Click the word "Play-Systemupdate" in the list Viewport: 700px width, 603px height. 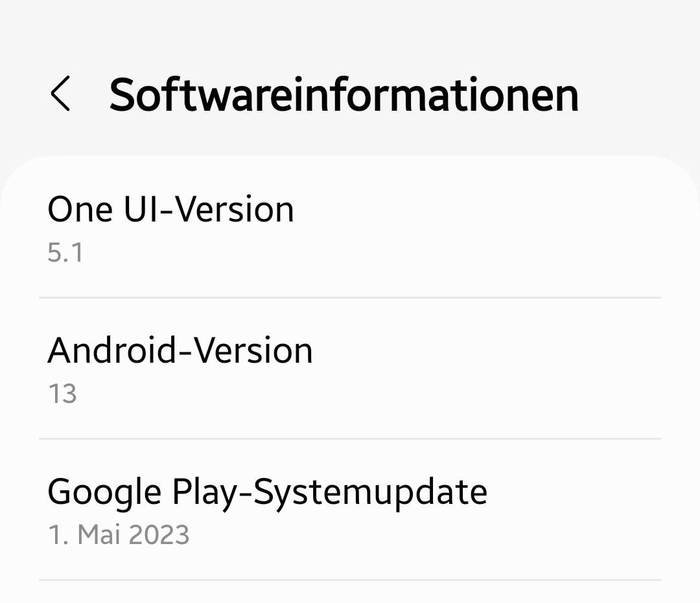pyautogui.click(x=329, y=492)
